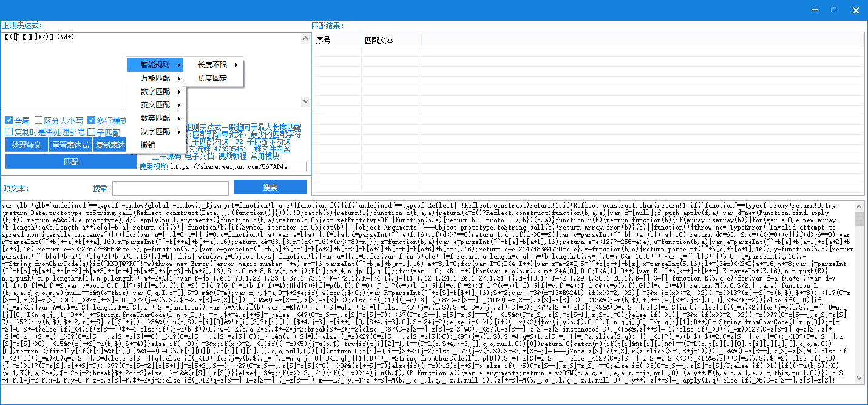Screen dimensions: 868x405
Task: Select 长度固定 from the submenu
Action: coord(212,78)
